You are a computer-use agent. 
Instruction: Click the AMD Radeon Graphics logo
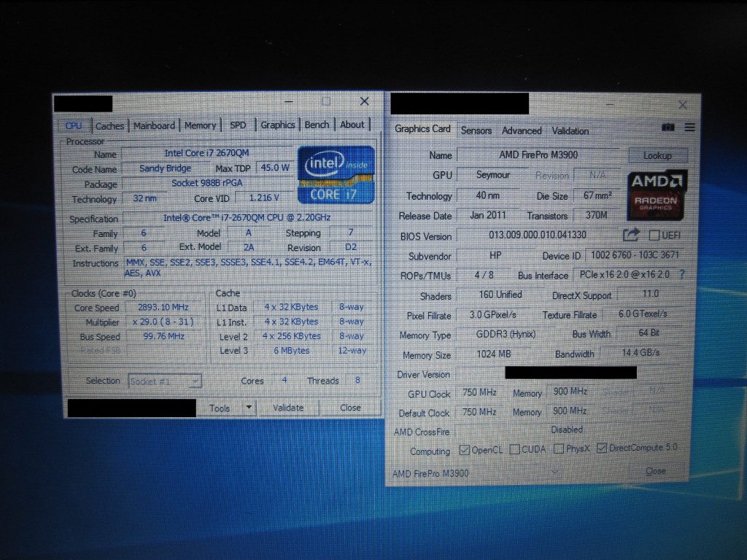click(x=657, y=195)
